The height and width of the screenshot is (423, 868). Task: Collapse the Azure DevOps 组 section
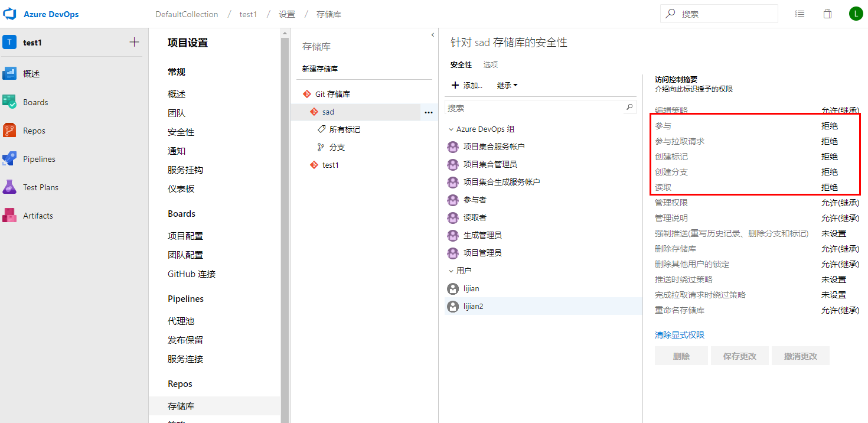point(451,129)
